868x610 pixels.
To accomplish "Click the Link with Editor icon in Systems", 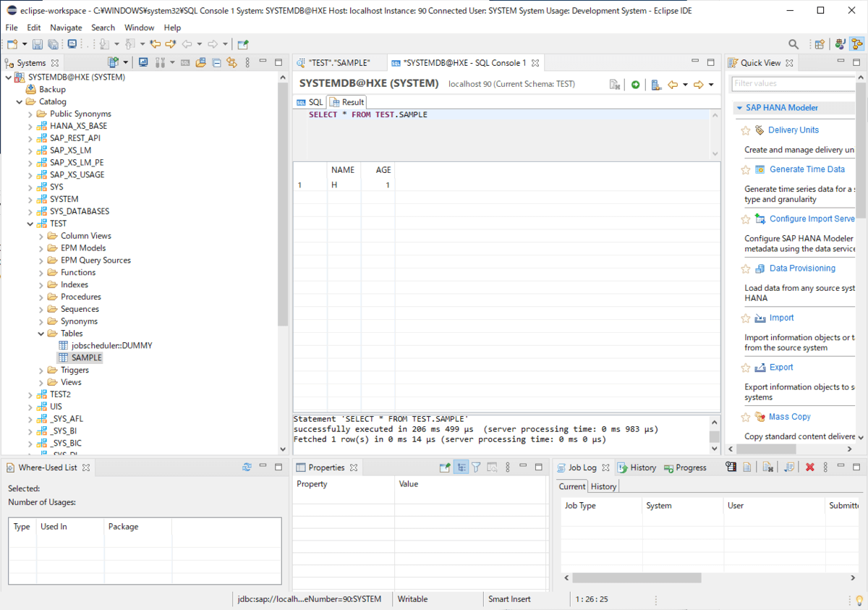I will tap(231, 63).
